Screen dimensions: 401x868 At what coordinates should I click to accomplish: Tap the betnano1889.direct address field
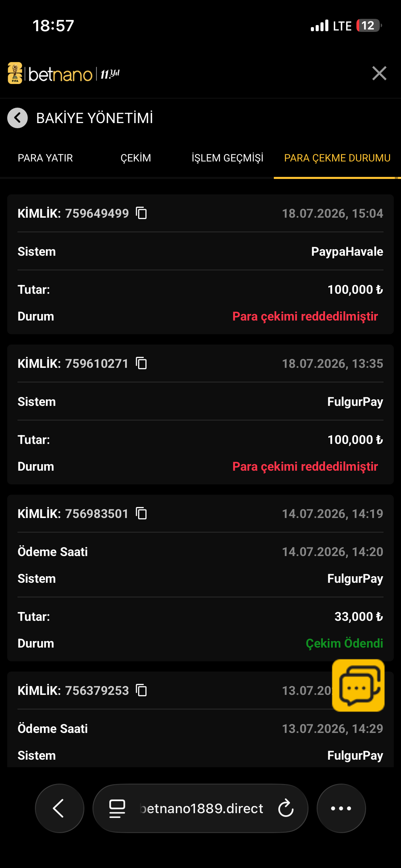coord(202,808)
